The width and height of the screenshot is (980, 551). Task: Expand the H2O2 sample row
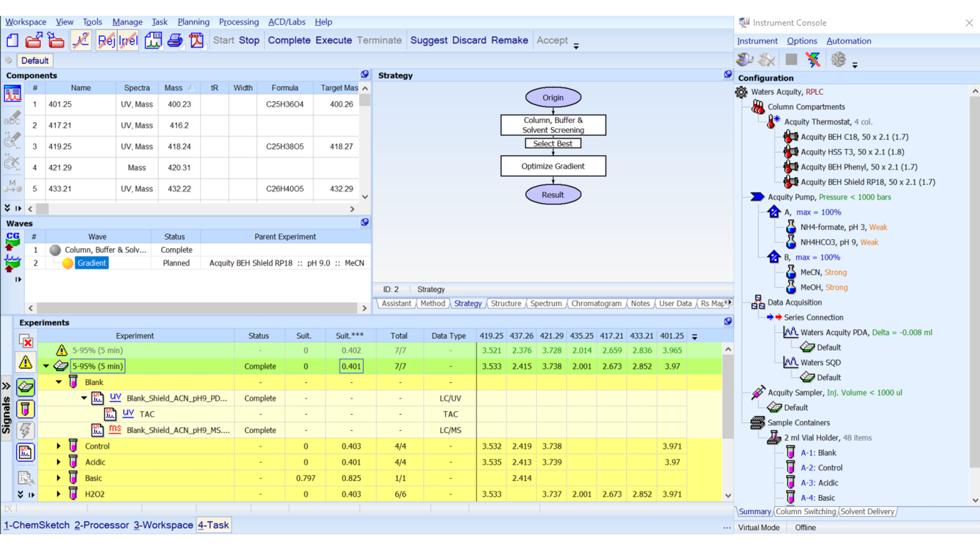tap(59, 494)
